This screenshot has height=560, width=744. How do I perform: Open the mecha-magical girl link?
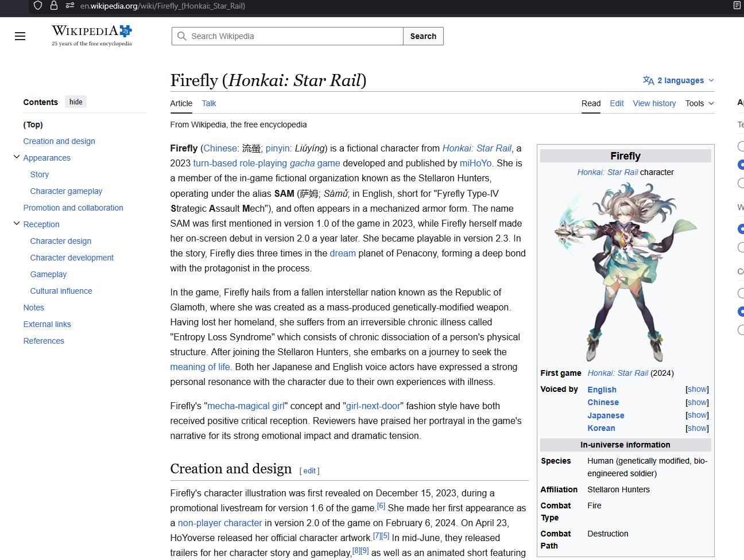(246, 406)
